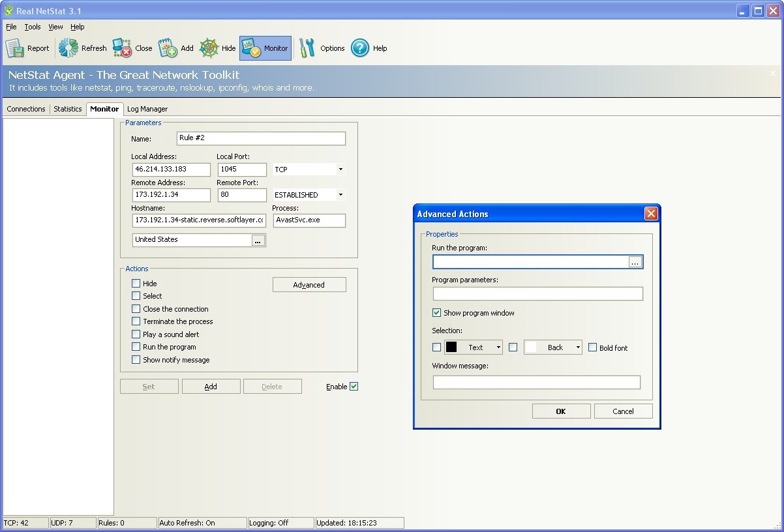The image size is (784, 532).
Task: Open the Report tool
Action: click(x=27, y=48)
